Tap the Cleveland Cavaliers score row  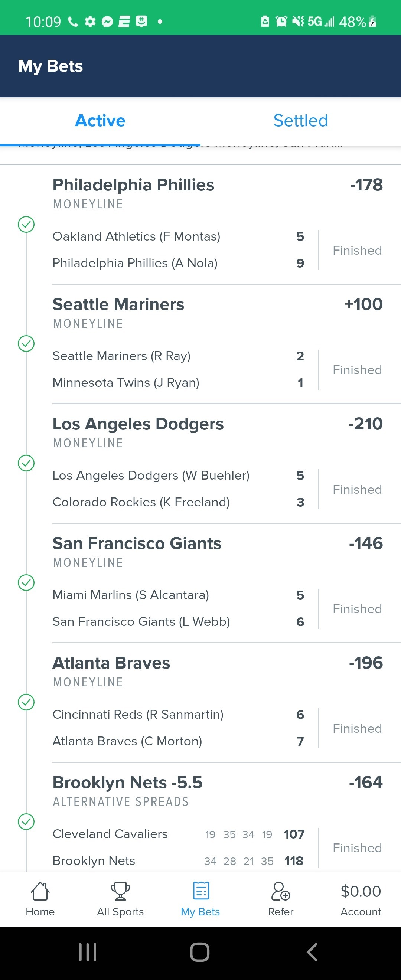pos(178,834)
